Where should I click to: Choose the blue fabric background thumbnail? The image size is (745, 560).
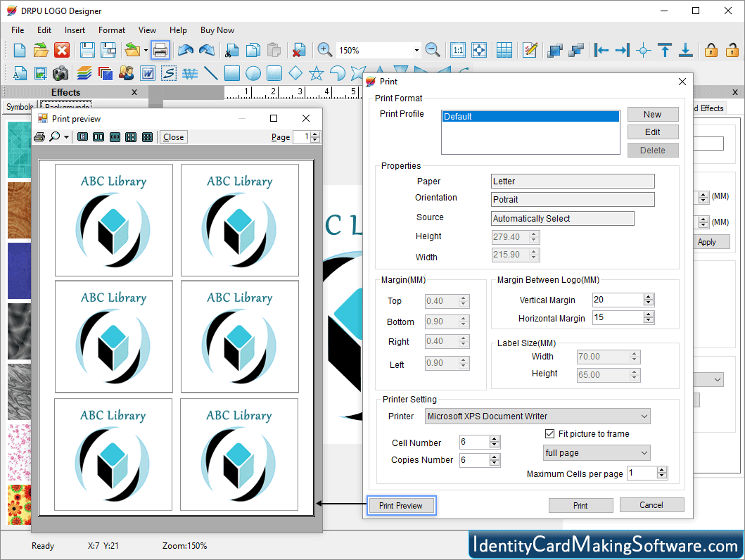click(x=19, y=271)
